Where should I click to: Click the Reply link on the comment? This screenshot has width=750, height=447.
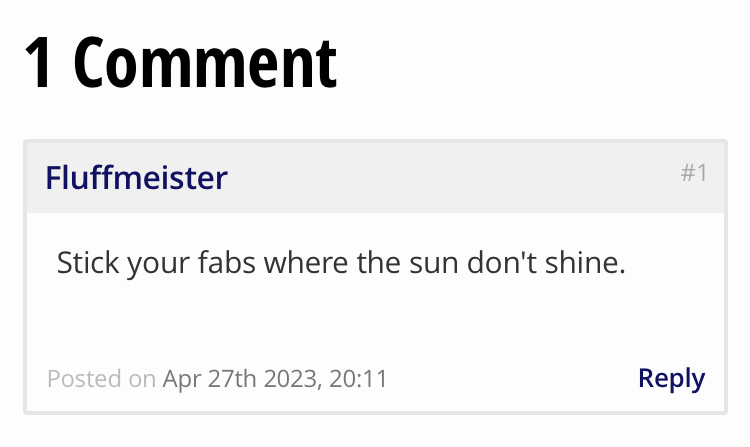671,378
